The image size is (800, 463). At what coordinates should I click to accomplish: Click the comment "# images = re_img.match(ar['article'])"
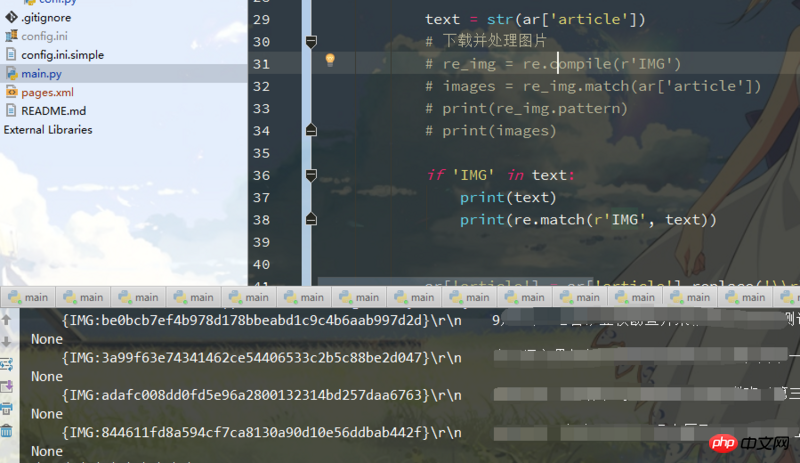click(593, 86)
